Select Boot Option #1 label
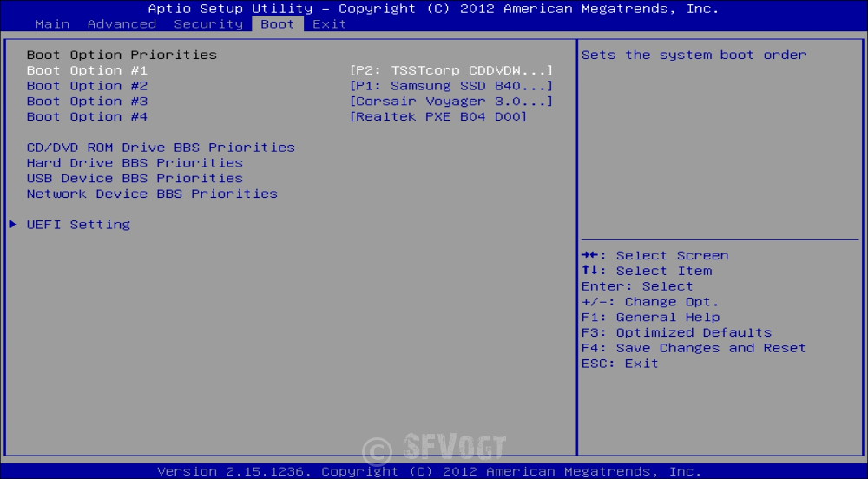Image resolution: width=868 pixels, height=479 pixels. tap(87, 70)
